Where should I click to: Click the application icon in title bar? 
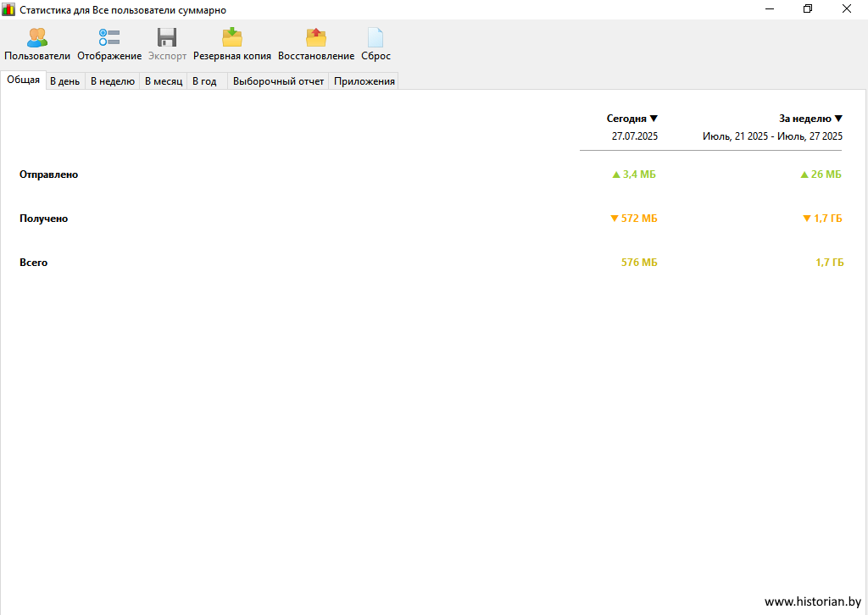tap(8, 9)
